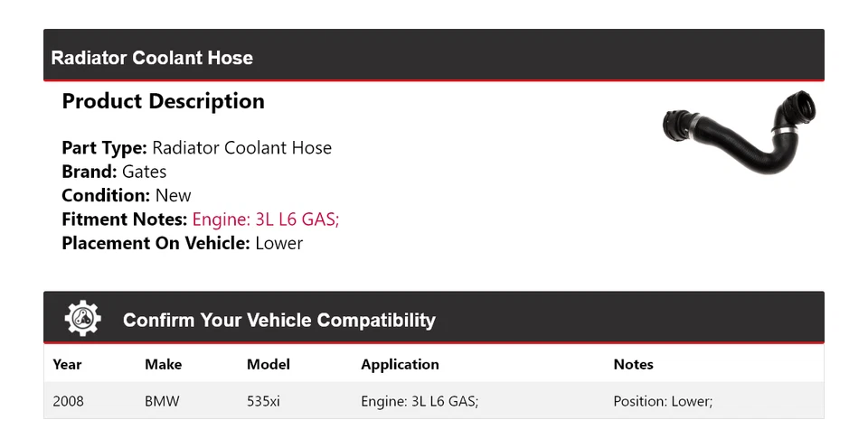This screenshot has height=448, width=868.
Task: Click the Year column header
Action: tap(67, 364)
